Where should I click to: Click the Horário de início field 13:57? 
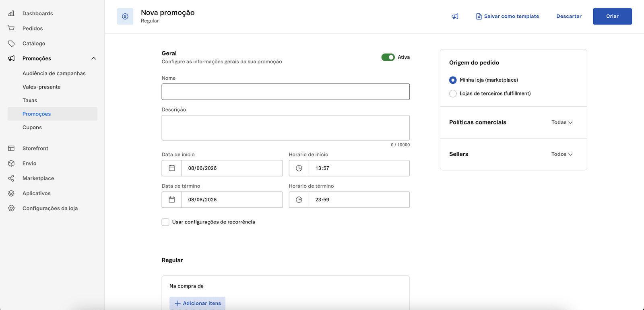(359, 168)
